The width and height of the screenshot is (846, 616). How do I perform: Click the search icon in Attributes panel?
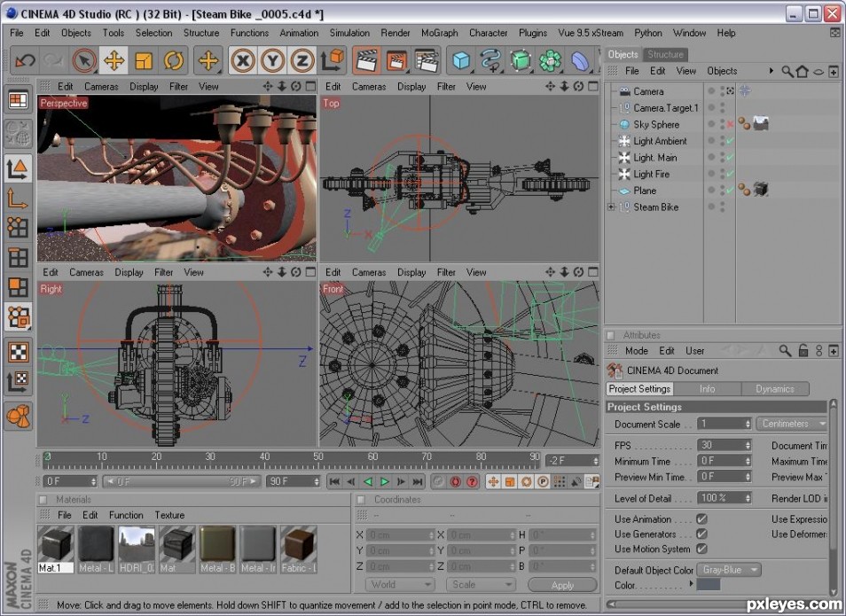[x=785, y=351]
